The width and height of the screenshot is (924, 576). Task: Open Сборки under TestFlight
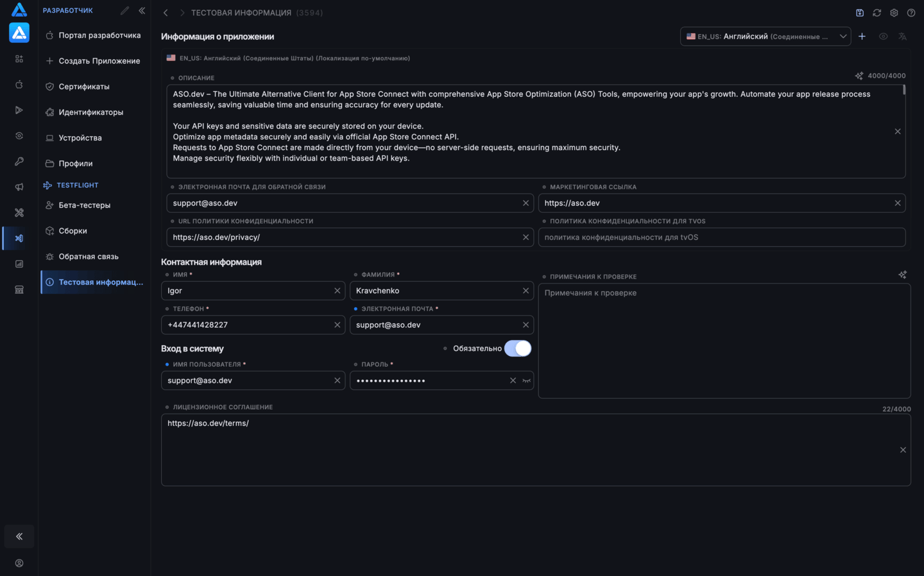coord(94,231)
